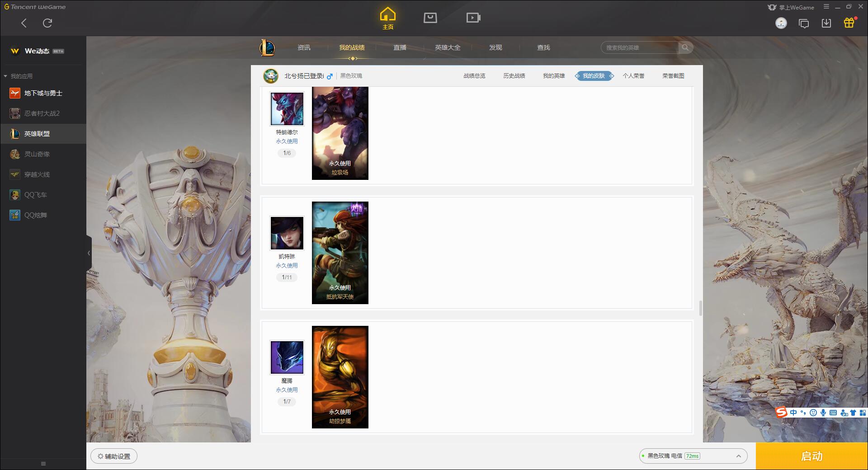This screenshot has width=868, height=470.
Task: Click the 1/11 skin count badge
Action: (x=287, y=277)
